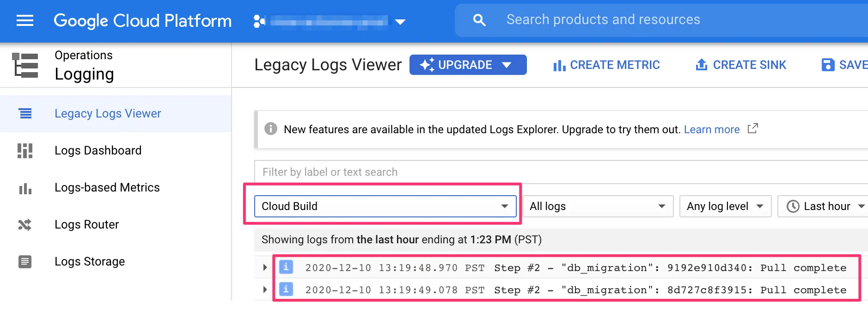Expand the 13:19:49.078 log entry
Viewport: 868px width, 321px height.
pyautogui.click(x=265, y=290)
